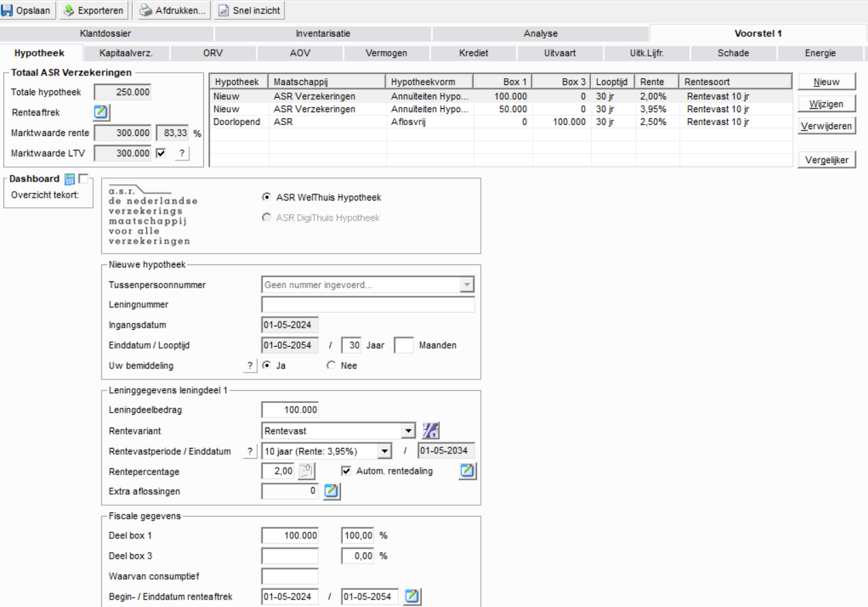The width and height of the screenshot is (868, 607).
Task: Open Snel inzicht from the toolbar
Action: pos(250,10)
